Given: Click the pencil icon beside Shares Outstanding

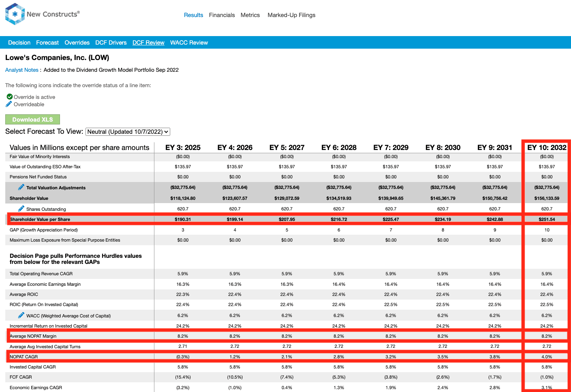Looking at the screenshot, I should coord(21,208).
